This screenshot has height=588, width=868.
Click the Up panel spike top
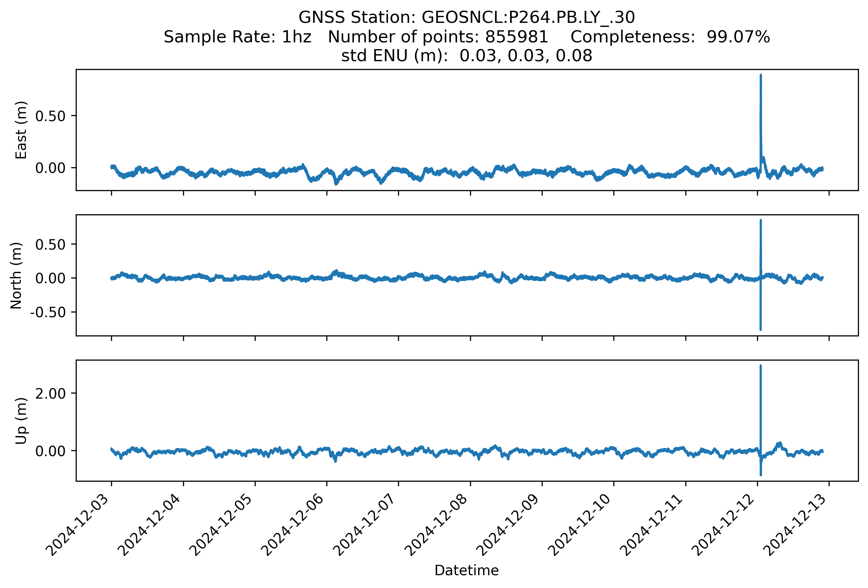pos(760,366)
